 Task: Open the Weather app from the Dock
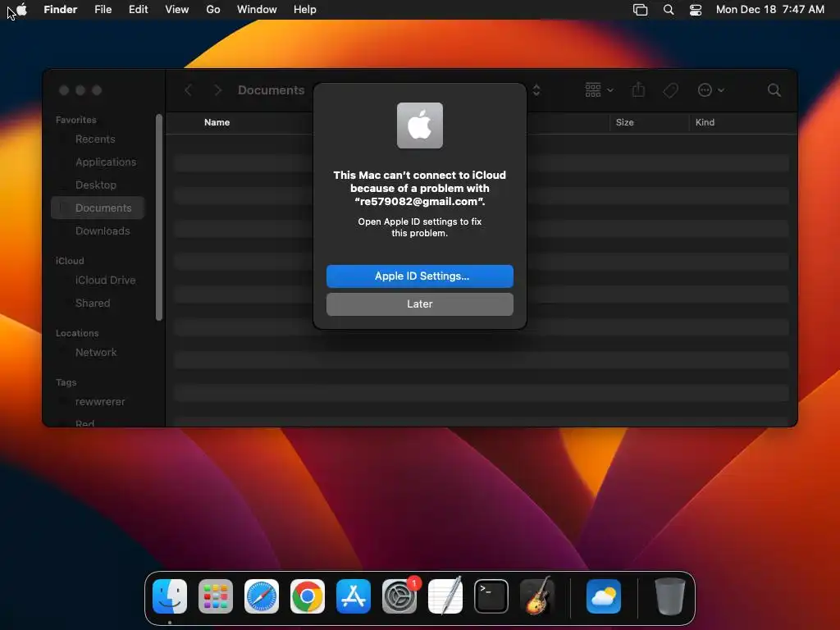tap(604, 596)
